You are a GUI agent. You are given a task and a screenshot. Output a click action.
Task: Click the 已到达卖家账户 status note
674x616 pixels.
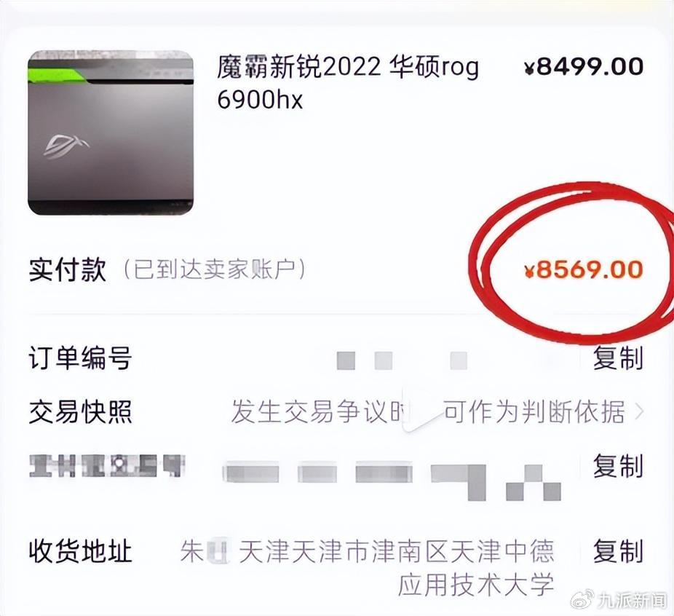pos(215,269)
